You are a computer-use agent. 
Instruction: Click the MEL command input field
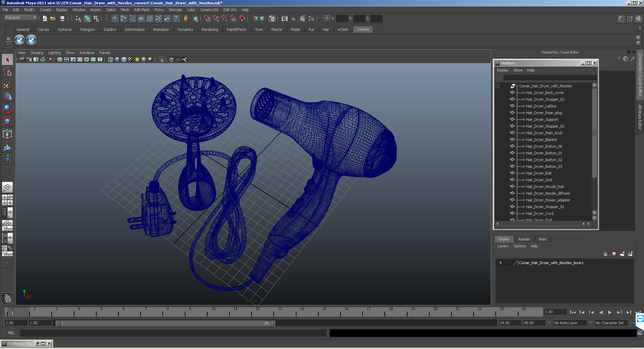click(173, 333)
